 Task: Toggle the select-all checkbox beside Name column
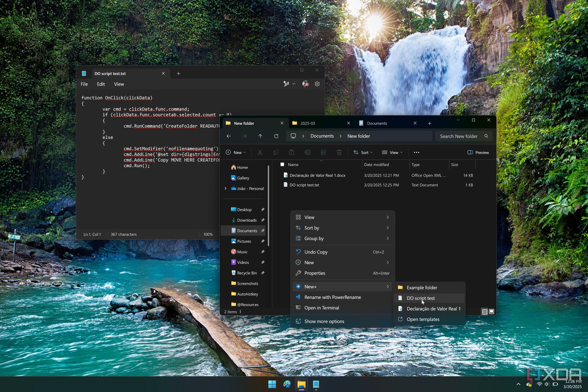[282, 165]
